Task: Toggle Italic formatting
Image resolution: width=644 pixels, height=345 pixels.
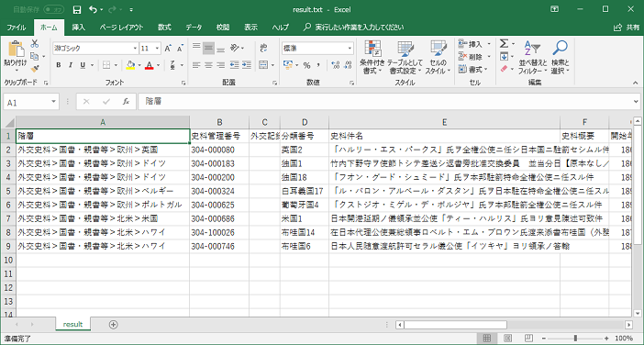Action: click(x=71, y=65)
